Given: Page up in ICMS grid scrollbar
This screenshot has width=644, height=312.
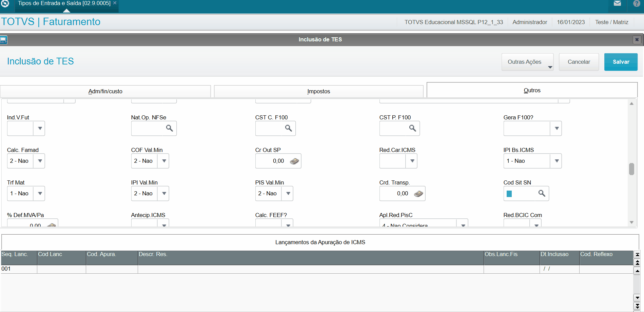Looking at the screenshot, I should coord(637,262).
